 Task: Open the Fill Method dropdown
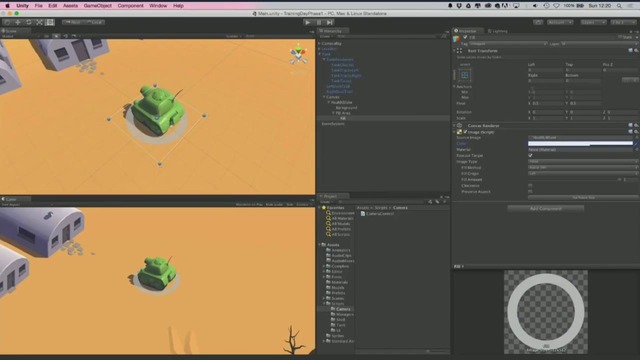(x=583, y=167)
